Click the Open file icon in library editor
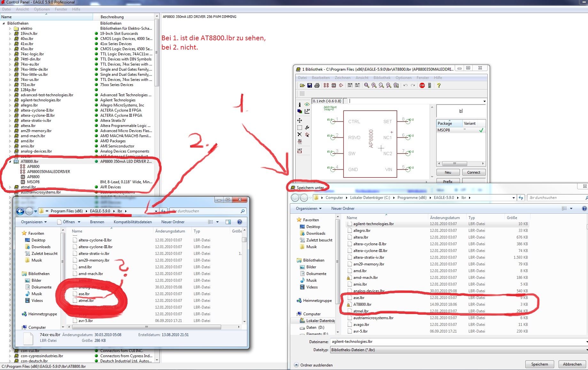Image resolution: width=588 pixels, height=370 pixels. click(x=302, y=85)
